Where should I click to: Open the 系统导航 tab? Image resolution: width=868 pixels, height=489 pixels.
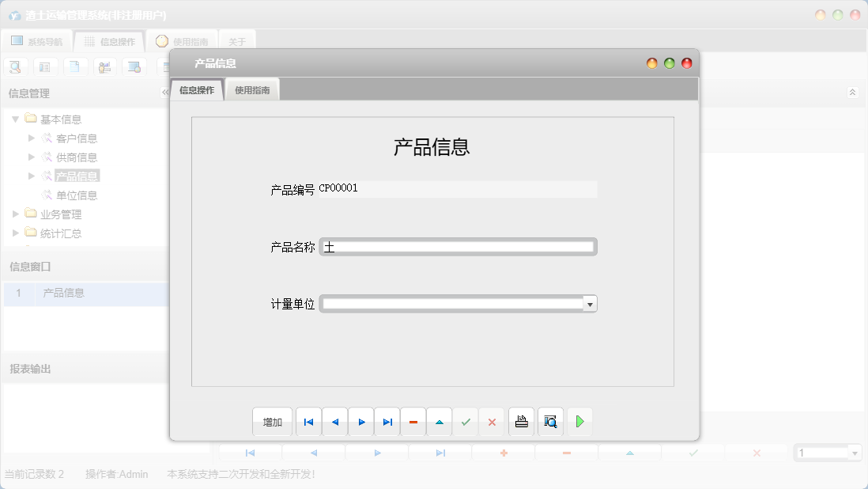coord(36,40)
